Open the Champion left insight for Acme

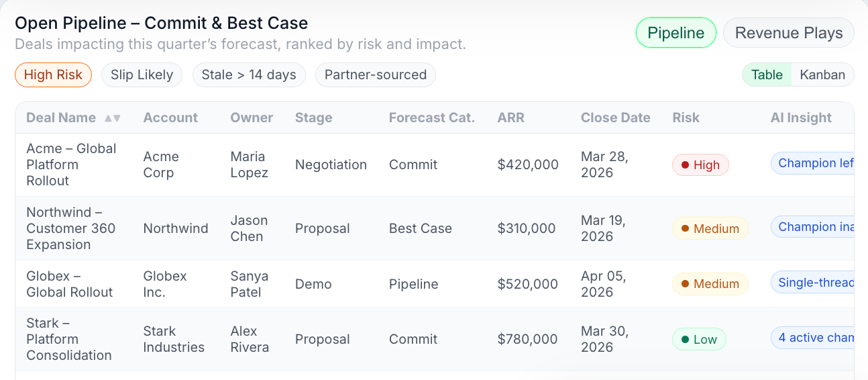[813, 163]
